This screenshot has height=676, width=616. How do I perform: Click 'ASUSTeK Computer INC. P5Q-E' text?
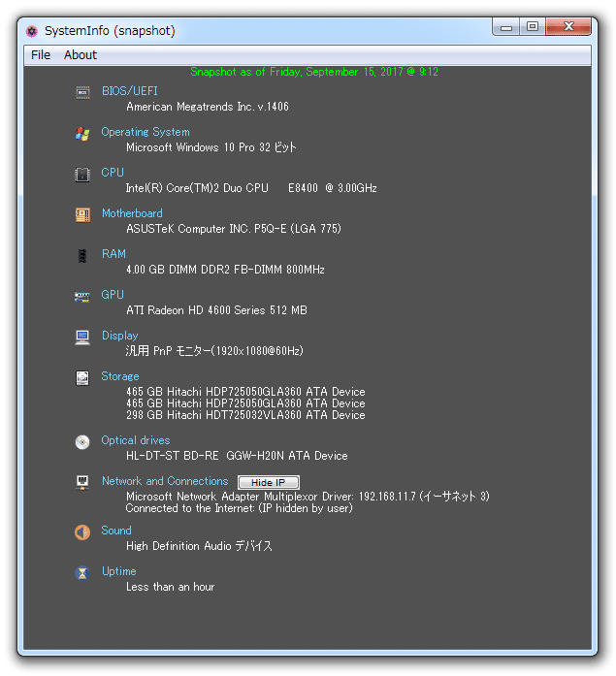(206, 229)
